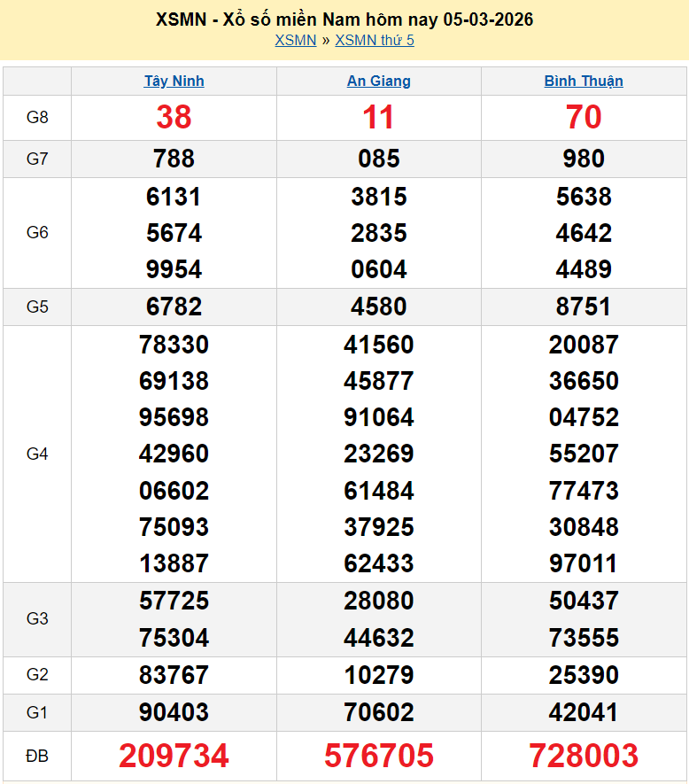Click the G7 number 788

(x=174, y=159)
